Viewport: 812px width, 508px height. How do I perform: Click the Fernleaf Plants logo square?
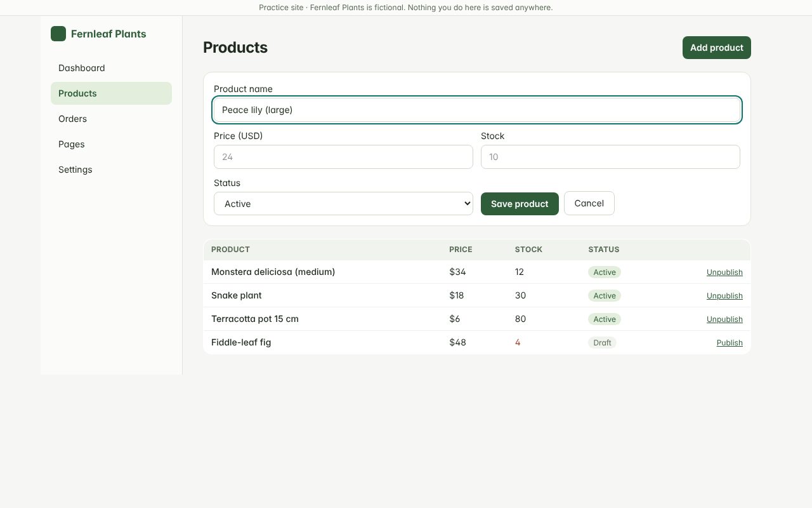click(58, 34)
